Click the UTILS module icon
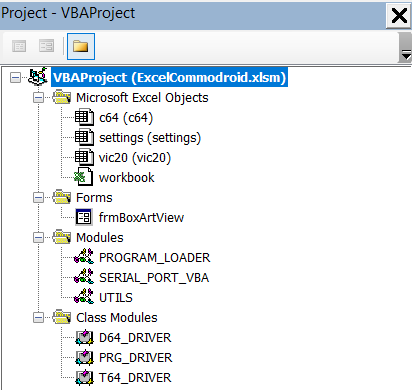 (x=84, y=297)
